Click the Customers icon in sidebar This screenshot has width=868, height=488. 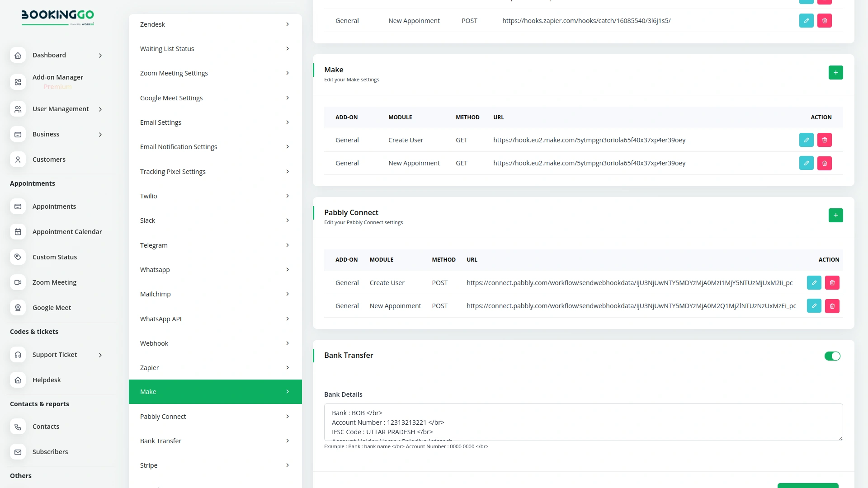click(x=18, y=160)
